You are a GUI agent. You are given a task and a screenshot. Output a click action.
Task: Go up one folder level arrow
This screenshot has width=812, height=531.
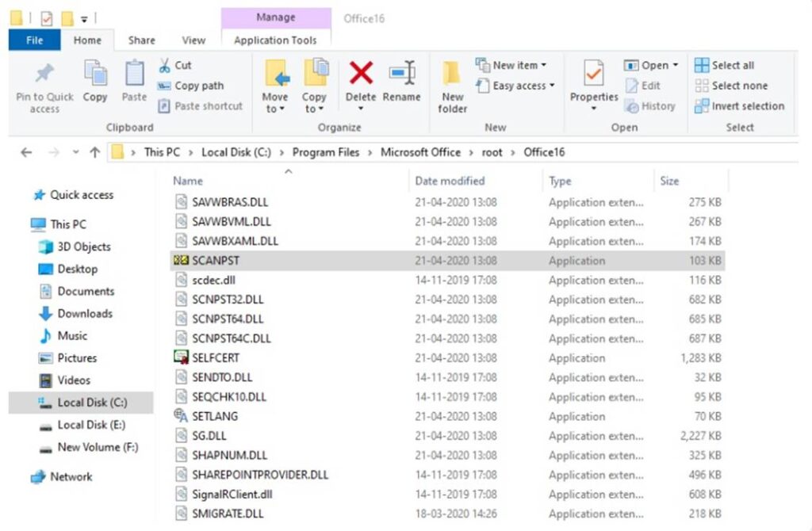coord(95,152)
